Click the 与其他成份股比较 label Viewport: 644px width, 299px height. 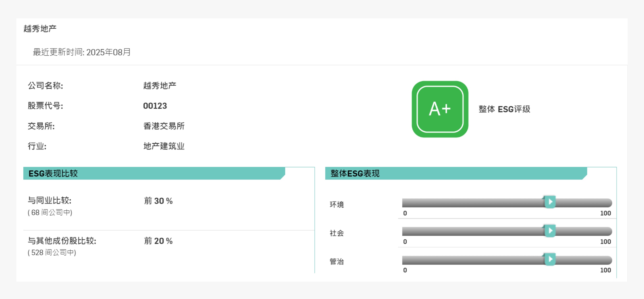coord(62,241)
